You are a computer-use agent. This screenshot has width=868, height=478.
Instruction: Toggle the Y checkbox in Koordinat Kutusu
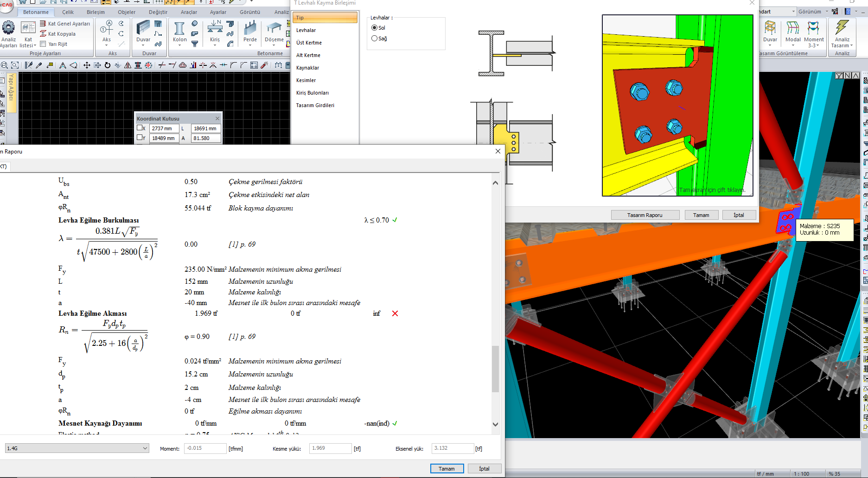[x=140, y=138]
